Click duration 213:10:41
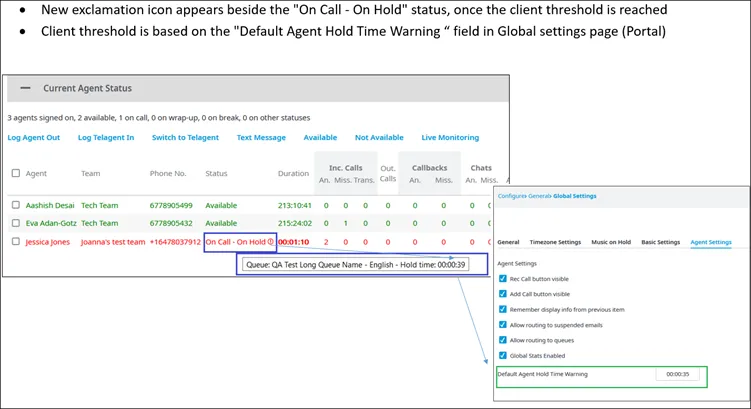The height and width of the screenshot is (409, 751). click(x=295, y=205)
